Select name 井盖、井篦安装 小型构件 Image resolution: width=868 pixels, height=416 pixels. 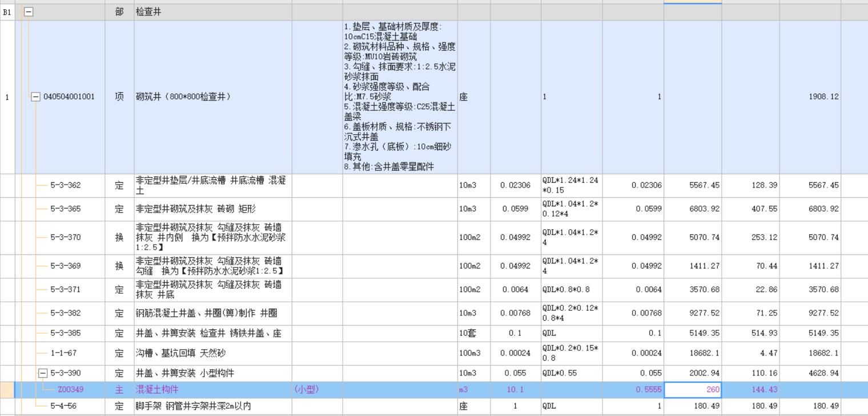185,373
